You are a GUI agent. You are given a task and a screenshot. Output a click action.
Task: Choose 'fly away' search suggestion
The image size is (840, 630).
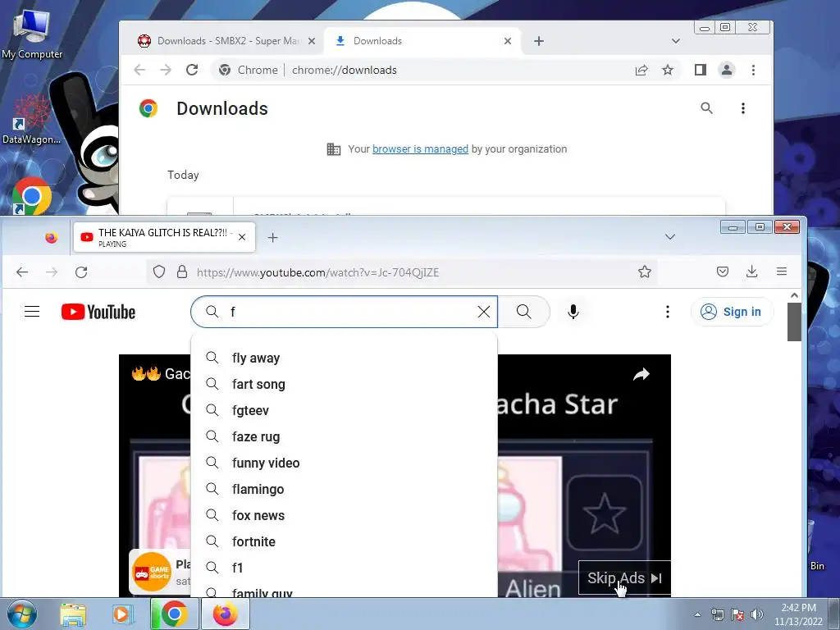[344, 358]
